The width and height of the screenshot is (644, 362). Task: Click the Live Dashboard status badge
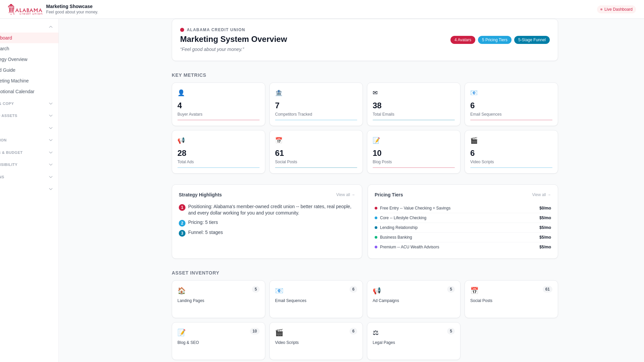pos(616,9)
